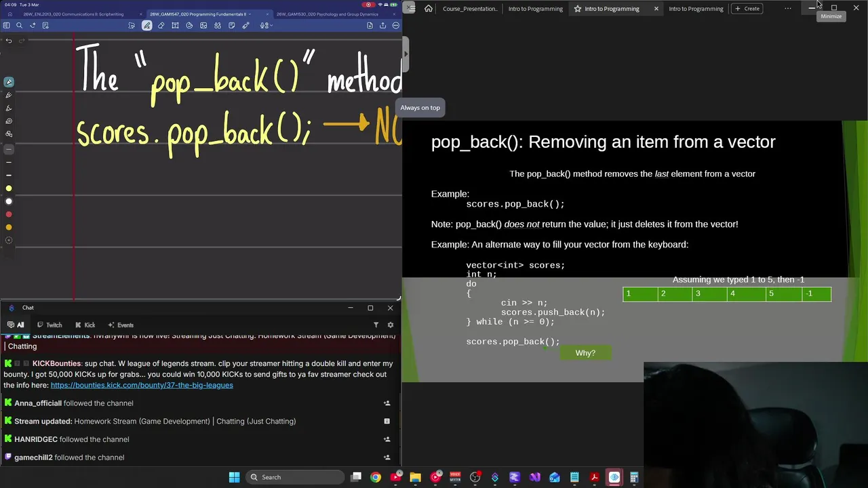Image resolution: width=868 pixels, height=488 pixels.
Task: Open OBS Studio from taskbar
Action: [475, 477]
